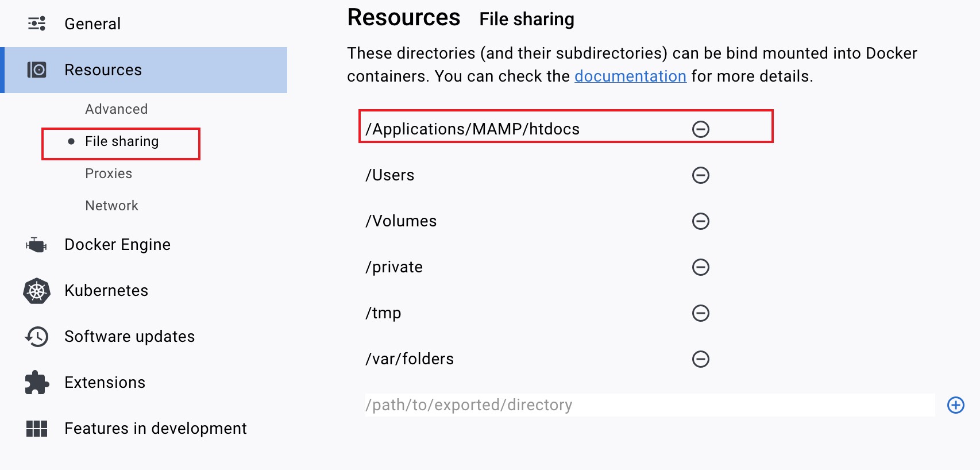
Task: Click the Kubernetes wheel icon
Action: coord(37,291)
